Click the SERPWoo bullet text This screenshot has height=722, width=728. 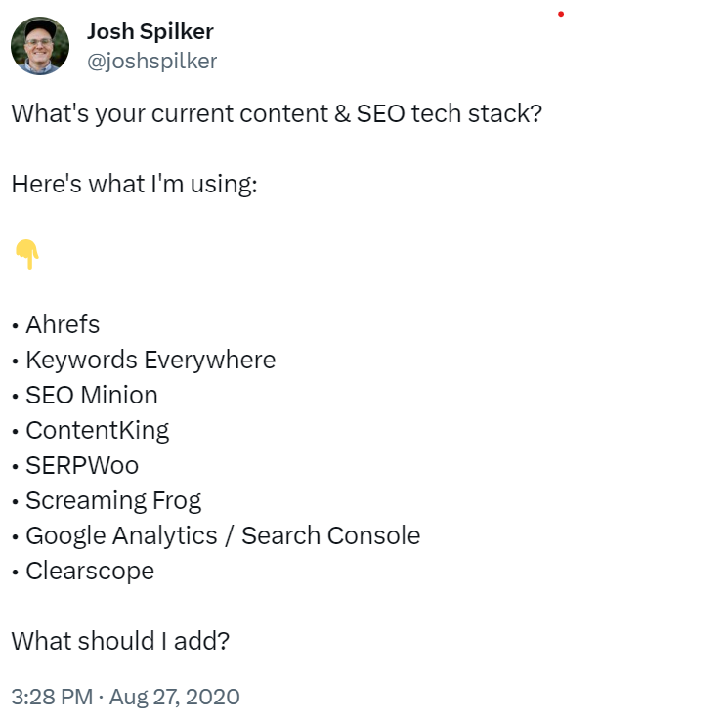(x=82, y=466)
